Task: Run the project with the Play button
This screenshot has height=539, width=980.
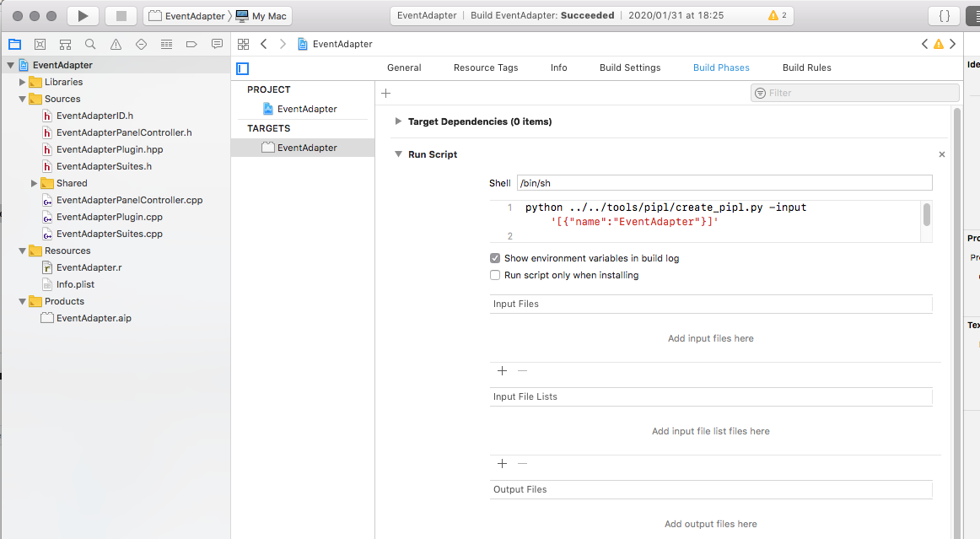Action: 82,14
